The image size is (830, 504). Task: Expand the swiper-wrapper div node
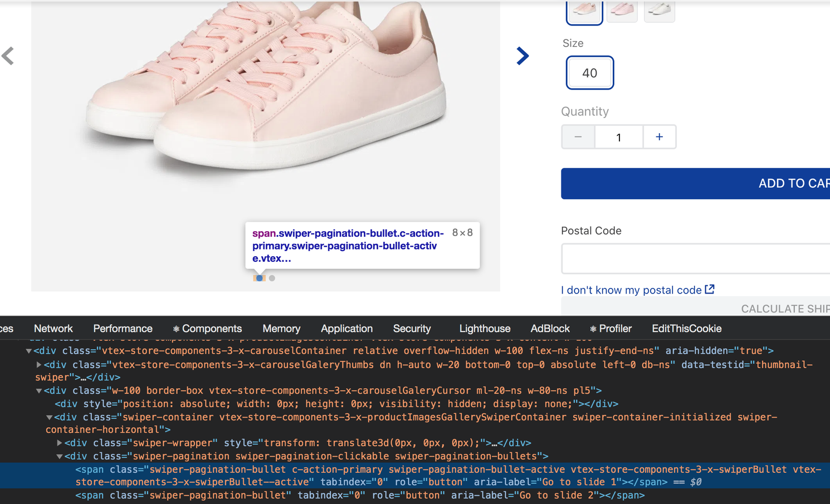[60, 443]
